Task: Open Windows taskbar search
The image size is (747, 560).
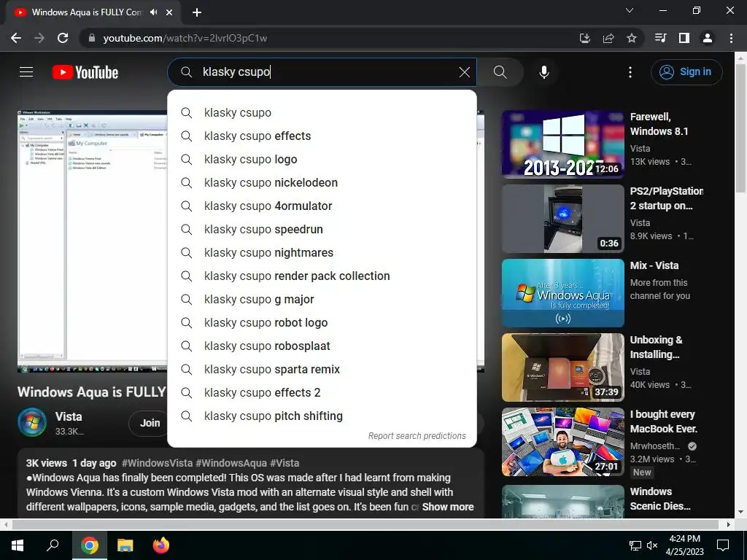Action: (x=53, y=545)
